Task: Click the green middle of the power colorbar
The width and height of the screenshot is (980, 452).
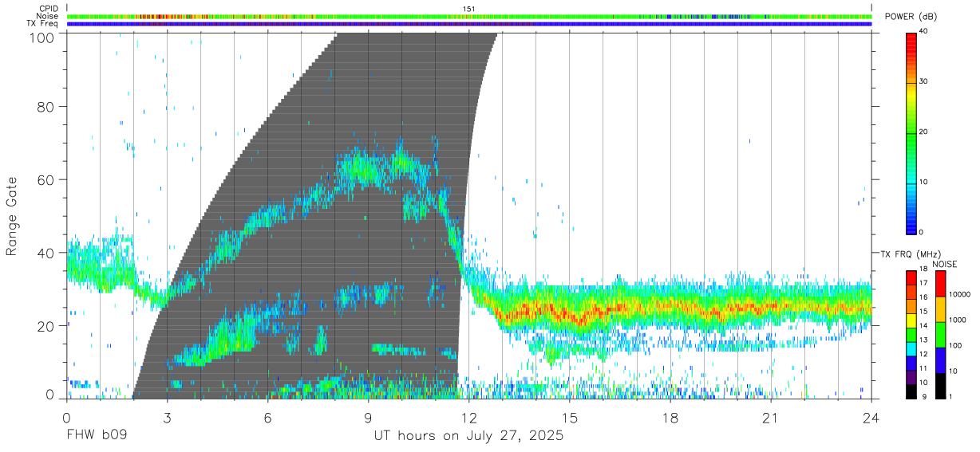Action: pos(911,133)
